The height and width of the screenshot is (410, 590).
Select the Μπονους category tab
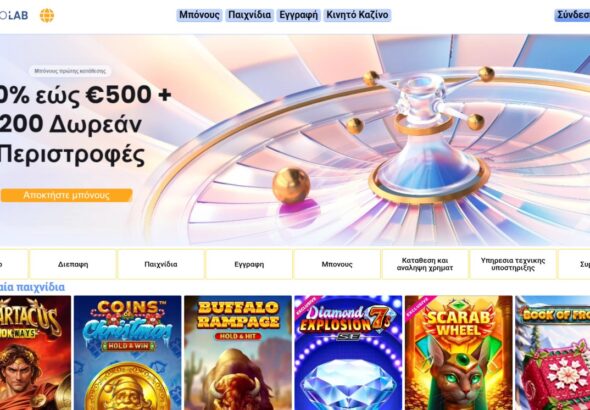(x=337, y=264)
